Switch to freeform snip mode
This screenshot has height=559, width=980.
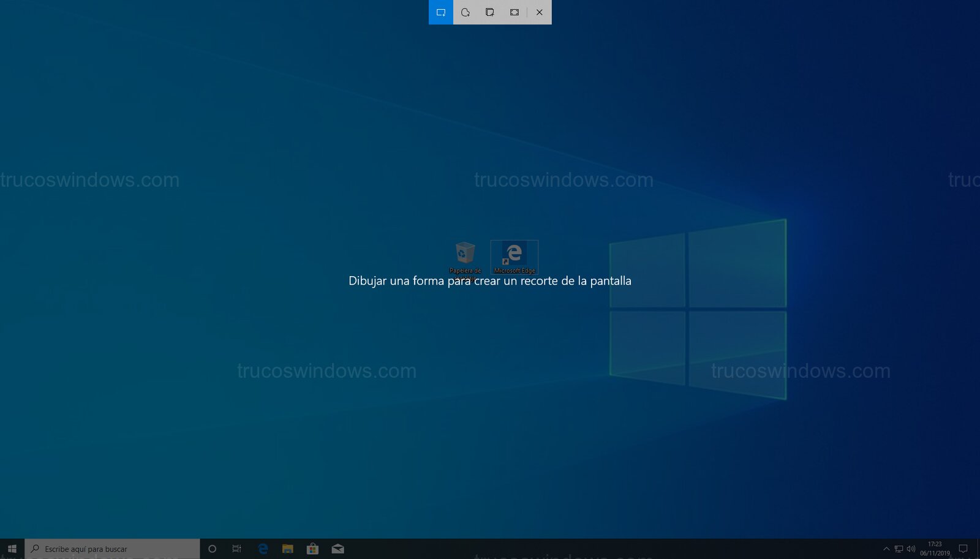[466, 12]
